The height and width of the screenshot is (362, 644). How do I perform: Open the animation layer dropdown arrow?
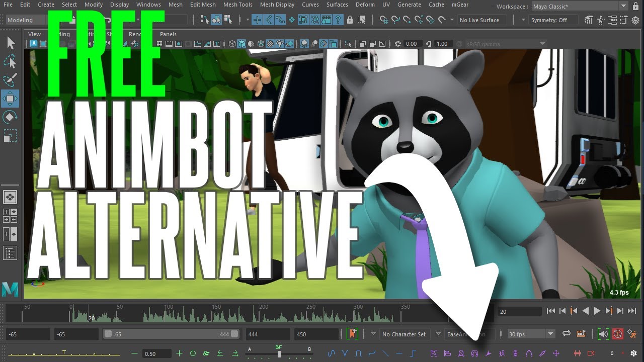pyautogui.click(x=439, y=334)
